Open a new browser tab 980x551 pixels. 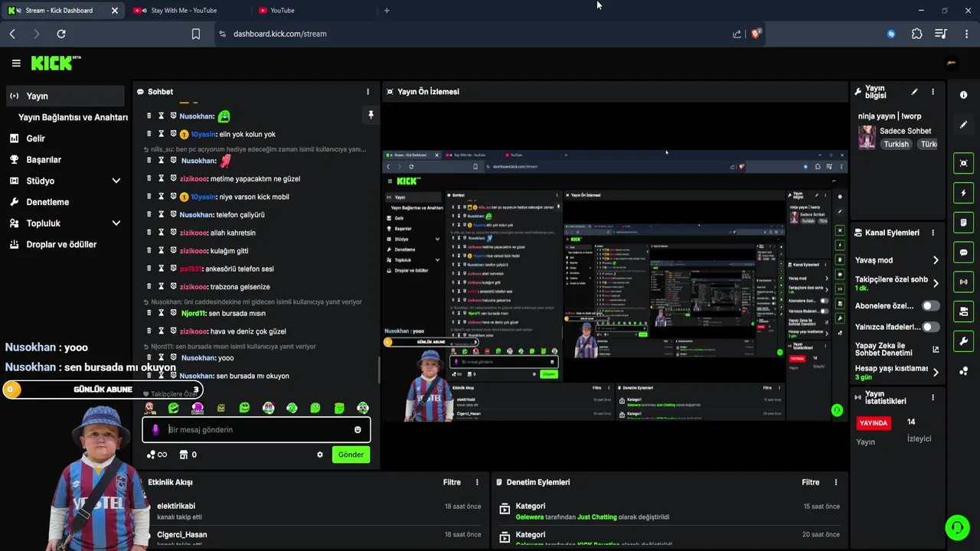coord(387,11)
